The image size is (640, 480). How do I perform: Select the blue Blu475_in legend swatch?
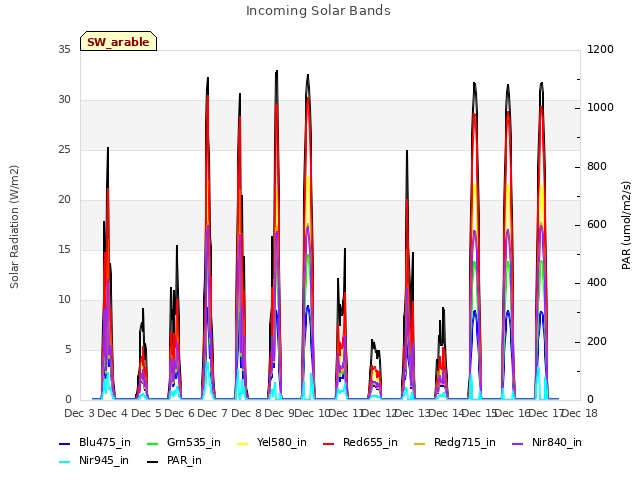[65, 444]
